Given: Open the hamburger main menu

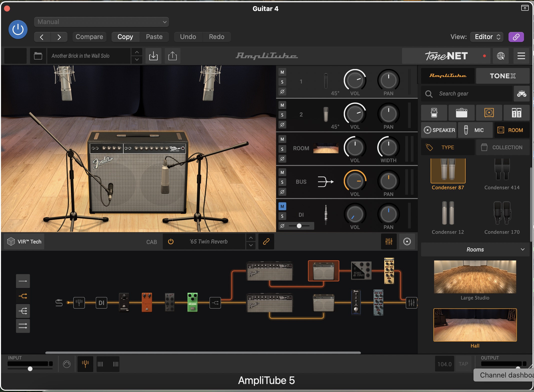Looking at the screenshot, I should (521, 56).
